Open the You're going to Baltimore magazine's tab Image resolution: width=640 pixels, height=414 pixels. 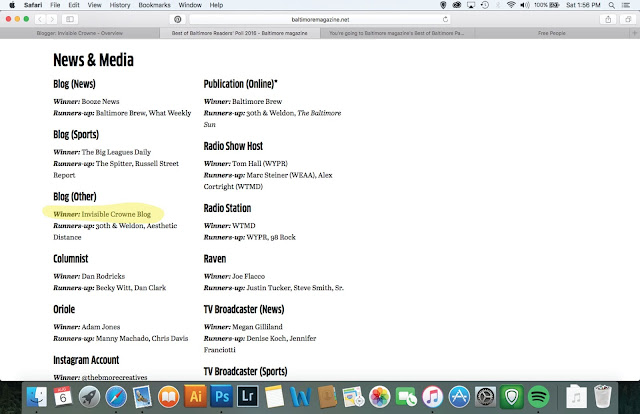(x=397, y=33)
